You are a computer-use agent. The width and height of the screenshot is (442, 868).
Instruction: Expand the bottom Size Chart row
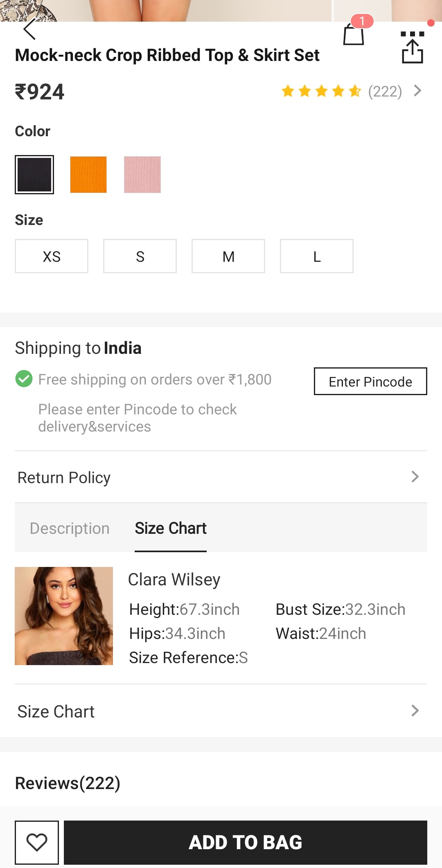[x=221, y=711]
